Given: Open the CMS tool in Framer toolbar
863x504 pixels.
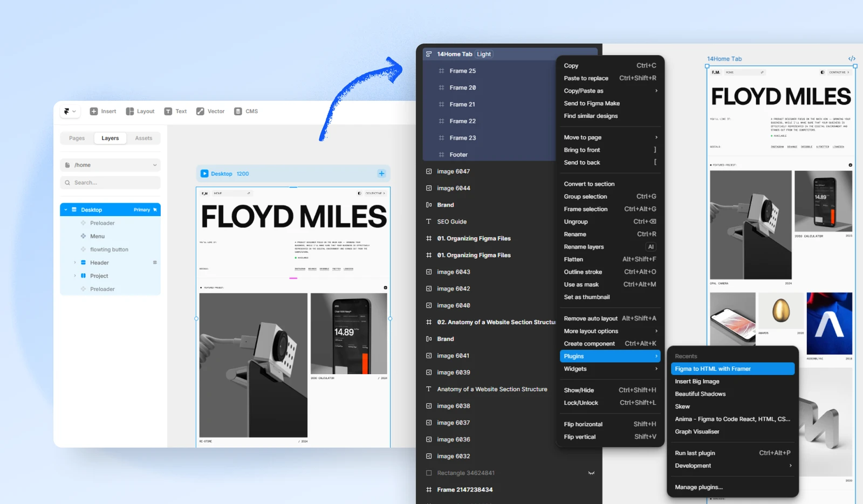Looking at the screenshot, I should [246, 112].
